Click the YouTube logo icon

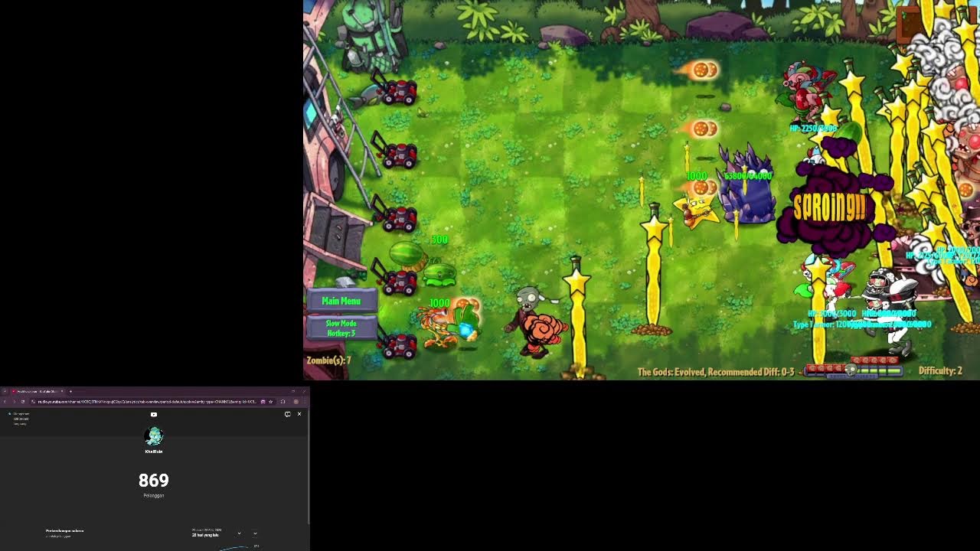coord(154,415)
